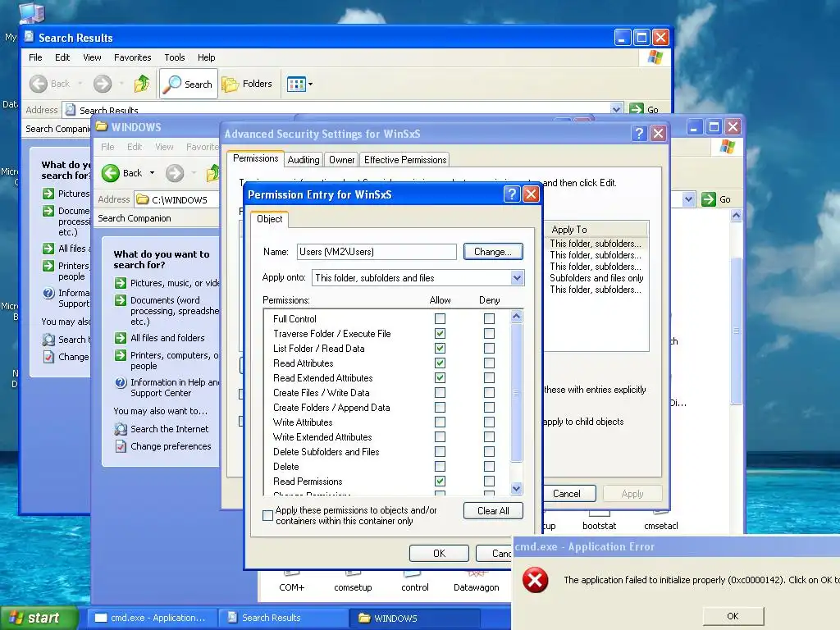Uncheck Allow for Read Permissions
The image size is (840, 630).
tap(440, 481)
